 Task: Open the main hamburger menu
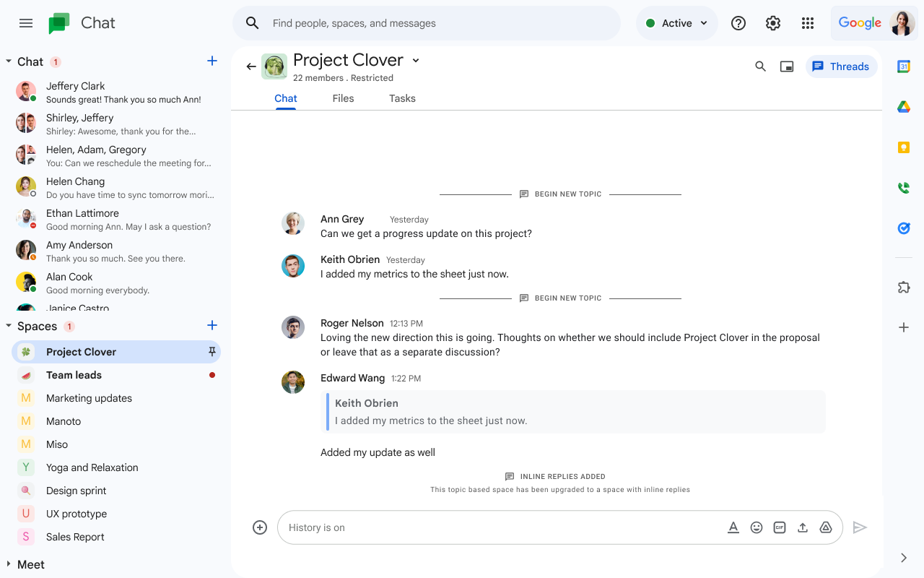coord(26,23)
